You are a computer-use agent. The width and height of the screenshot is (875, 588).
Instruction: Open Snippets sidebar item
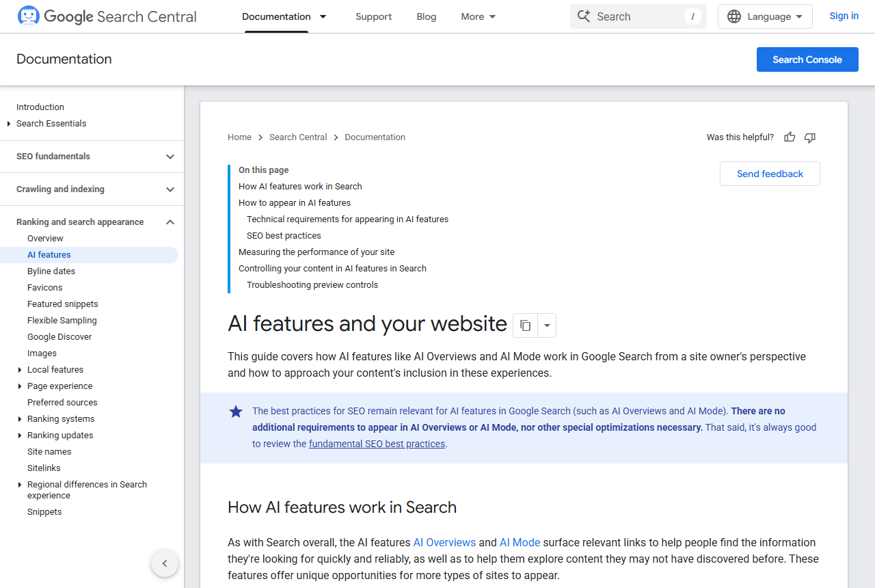[x=44, y=512]
